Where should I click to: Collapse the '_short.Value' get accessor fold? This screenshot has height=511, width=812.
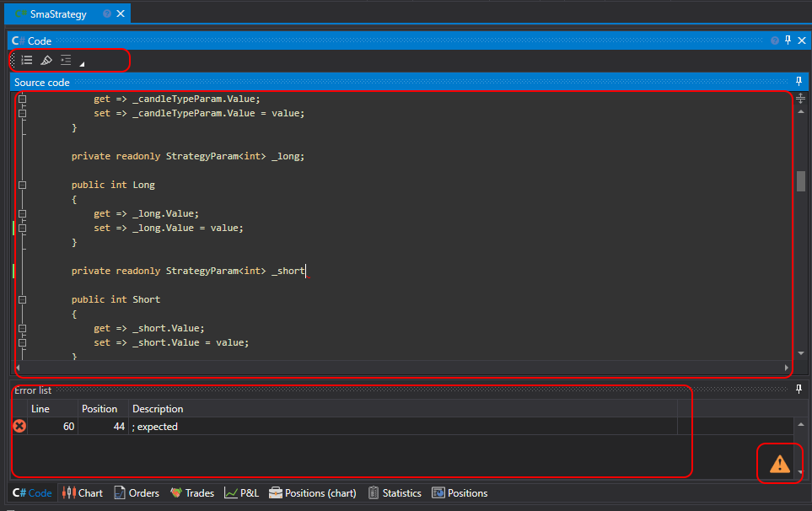pyautogui.click(x=22, y=328)
